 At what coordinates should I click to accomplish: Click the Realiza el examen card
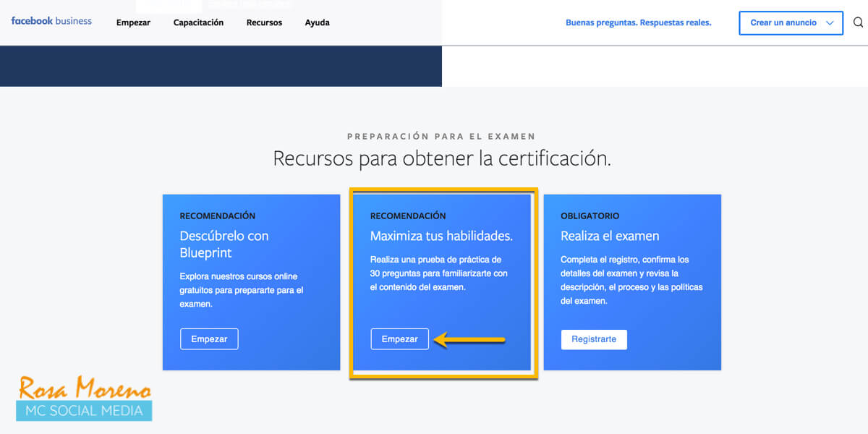[x=632, y=282]
